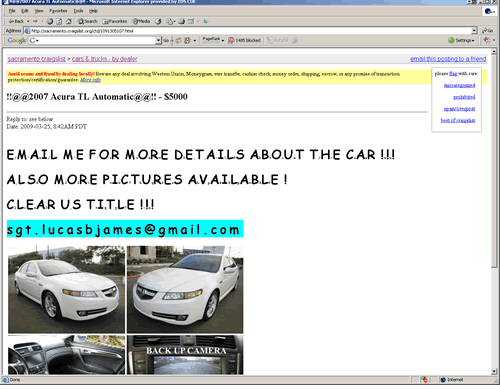Open the Favorites menu in menu bar
Viewport: 500px width, 389px height.
58,11
